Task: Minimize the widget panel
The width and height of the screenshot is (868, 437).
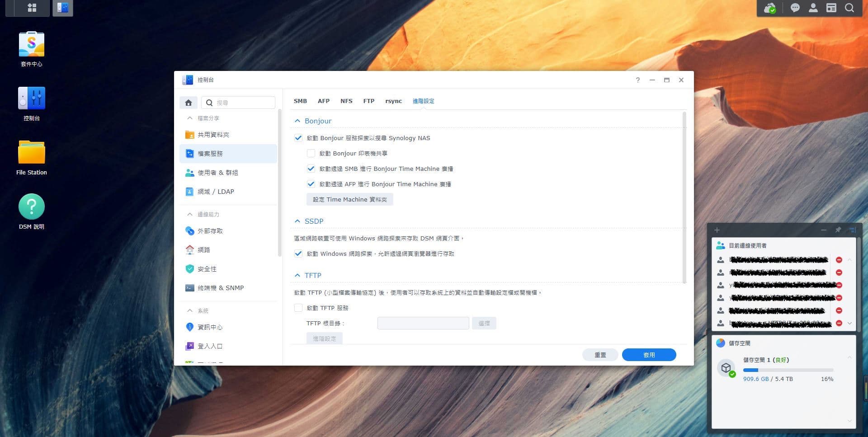Action: pos(824,230)
